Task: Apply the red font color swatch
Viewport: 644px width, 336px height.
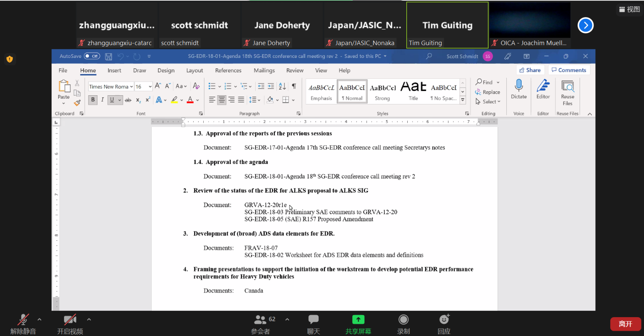Action: pos(190,100)
